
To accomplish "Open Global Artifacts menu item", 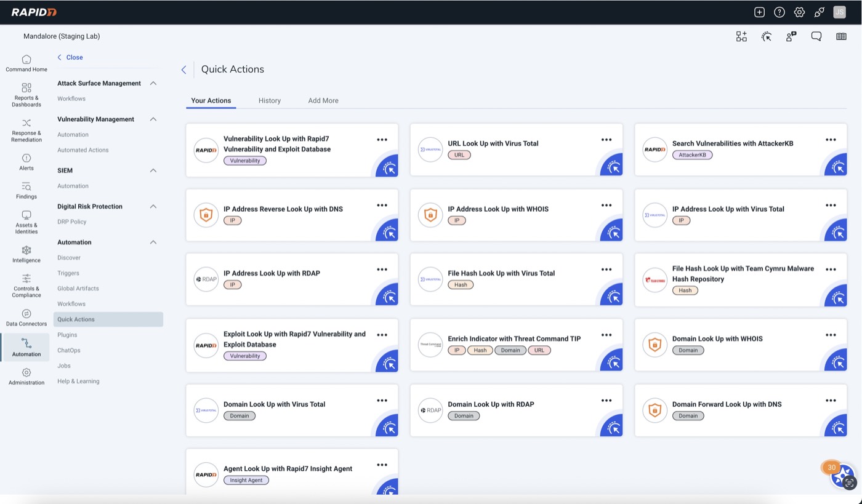I will [x=78, y=289].
